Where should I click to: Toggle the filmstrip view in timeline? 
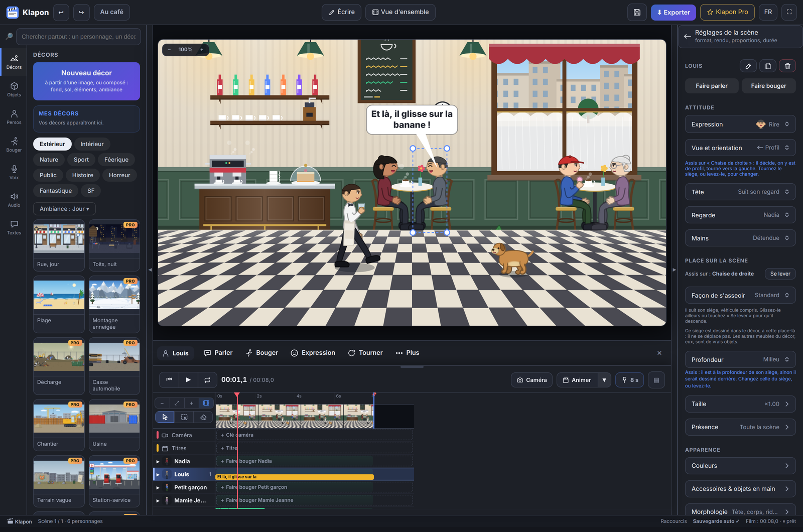(206, 403)
